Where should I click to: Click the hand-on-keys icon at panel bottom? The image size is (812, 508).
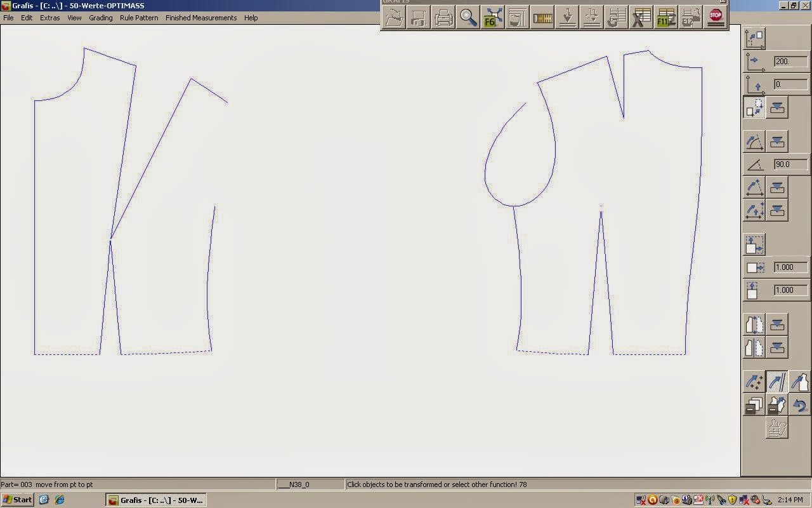(x=777, y=428)
